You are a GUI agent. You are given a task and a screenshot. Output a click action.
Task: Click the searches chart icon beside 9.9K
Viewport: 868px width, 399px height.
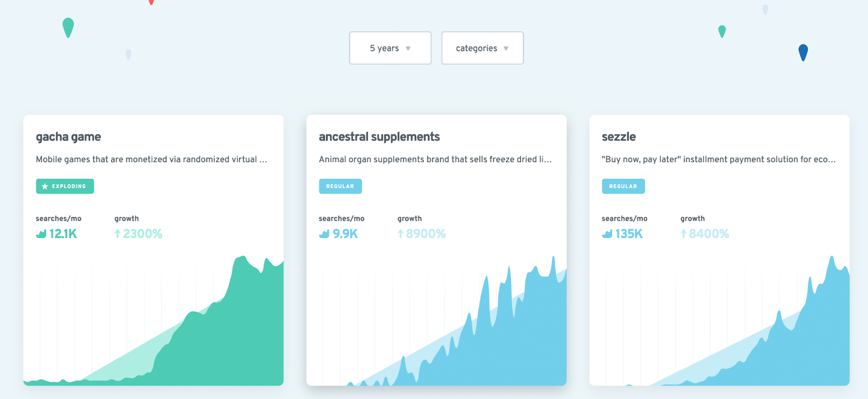(324, 234)
